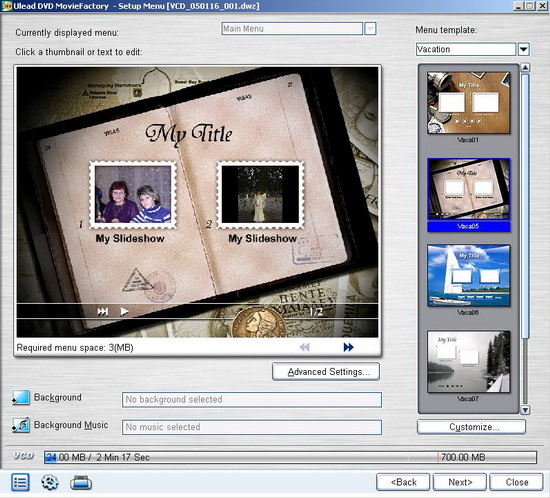Open the Currently displayed menu dropdown arrow
The width and height of the screenshot is (550, 498).
[x=370, y=29]
